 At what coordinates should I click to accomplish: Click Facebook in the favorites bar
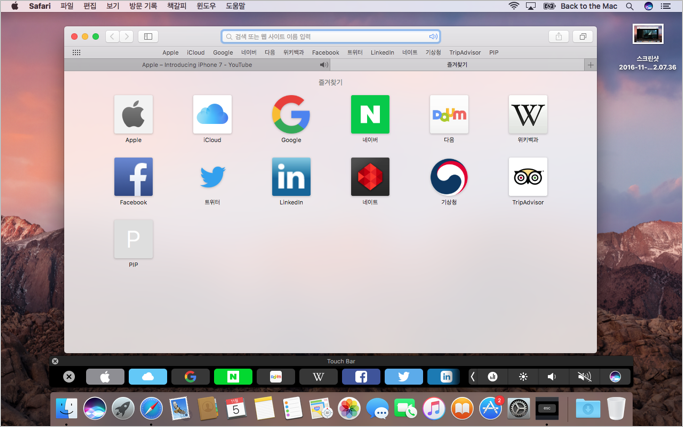(325, 52)
